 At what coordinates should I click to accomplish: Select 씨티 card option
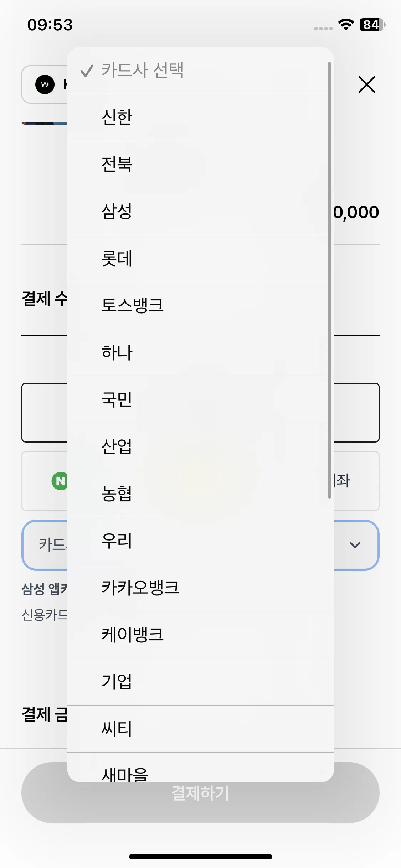point(200,729)
